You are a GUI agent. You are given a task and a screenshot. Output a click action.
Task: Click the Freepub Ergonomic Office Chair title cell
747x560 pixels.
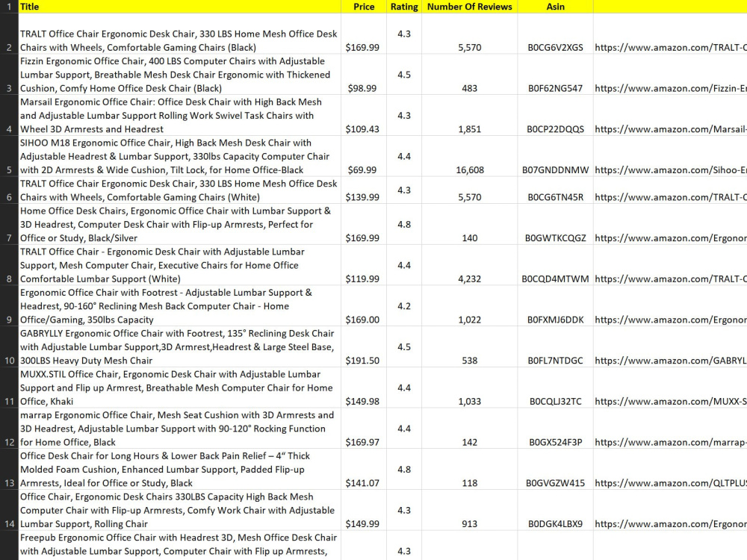[x=179, y=545]
